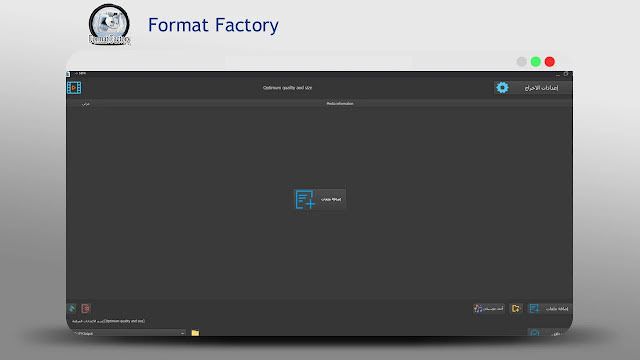Image resolution: width=640 pixels, height=360 pixels.
Task: Click the central add files button
Action: coord(320,199)
